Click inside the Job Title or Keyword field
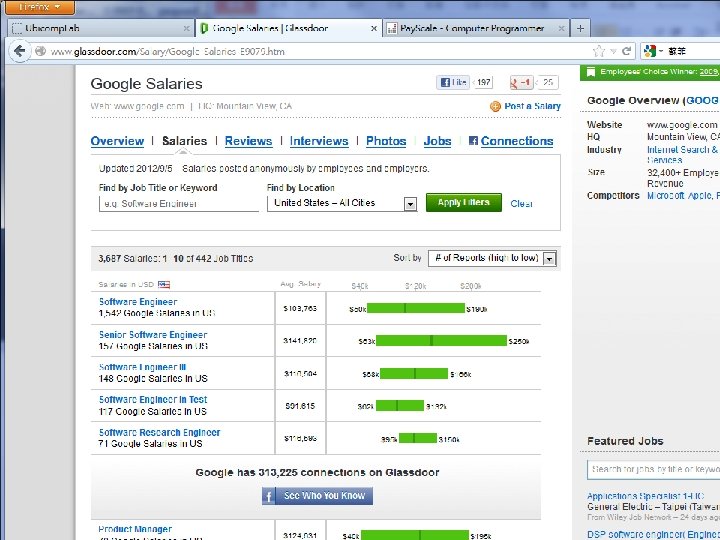Screen dimensions: 720x540 (x=179, y=204)
